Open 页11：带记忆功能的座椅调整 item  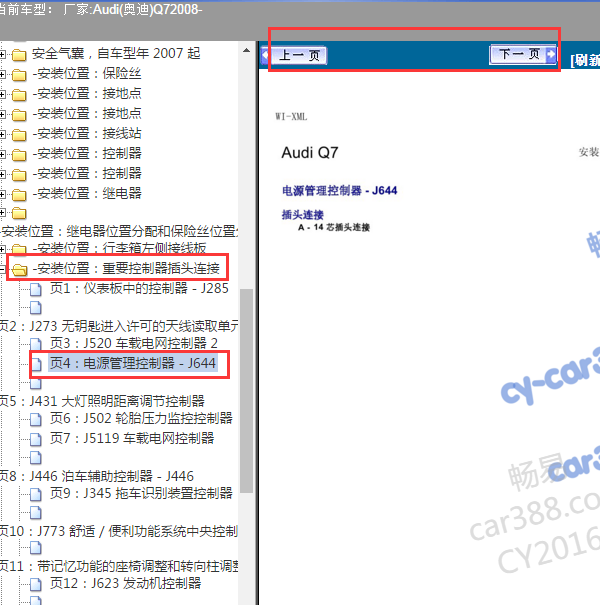119,566
